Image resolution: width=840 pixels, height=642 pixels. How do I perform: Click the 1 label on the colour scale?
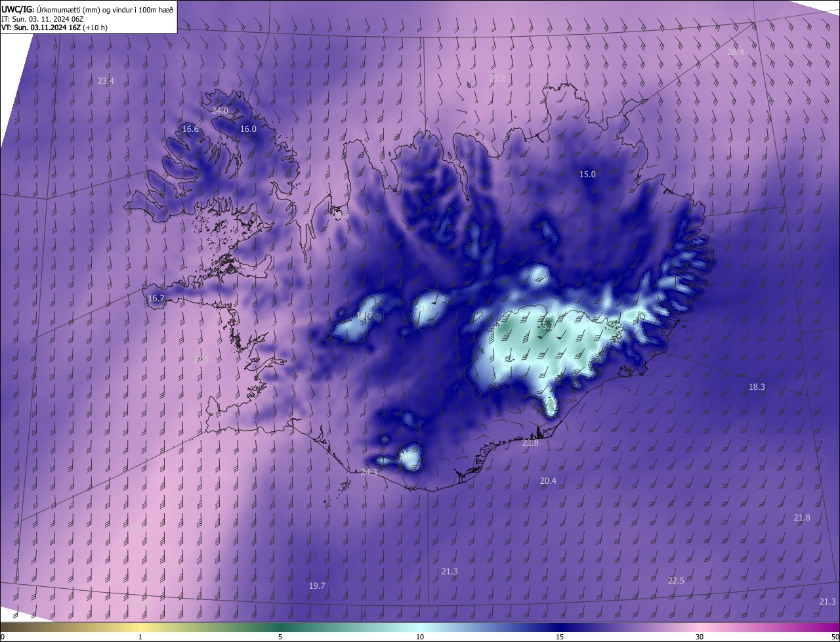[140, 637]
